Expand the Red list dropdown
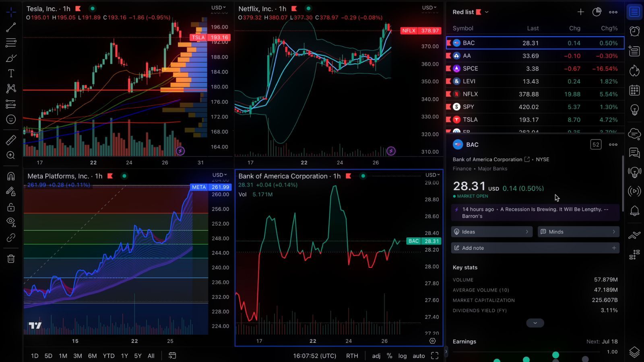The image size is (644, 362). pos(487,12)
